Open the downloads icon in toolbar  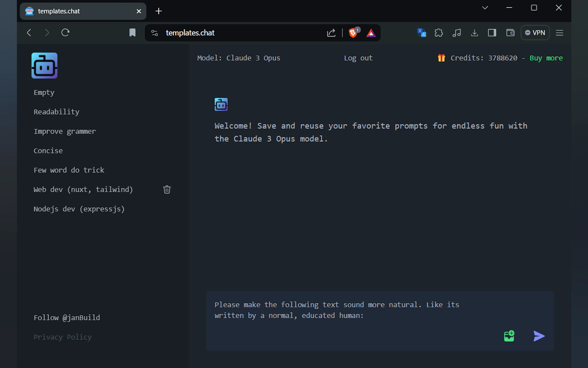pyautogui.click(x=474, y=33)
